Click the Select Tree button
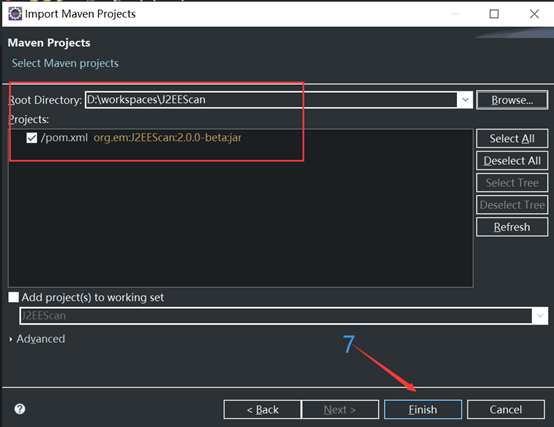554x427 pixels. [512, 183]
